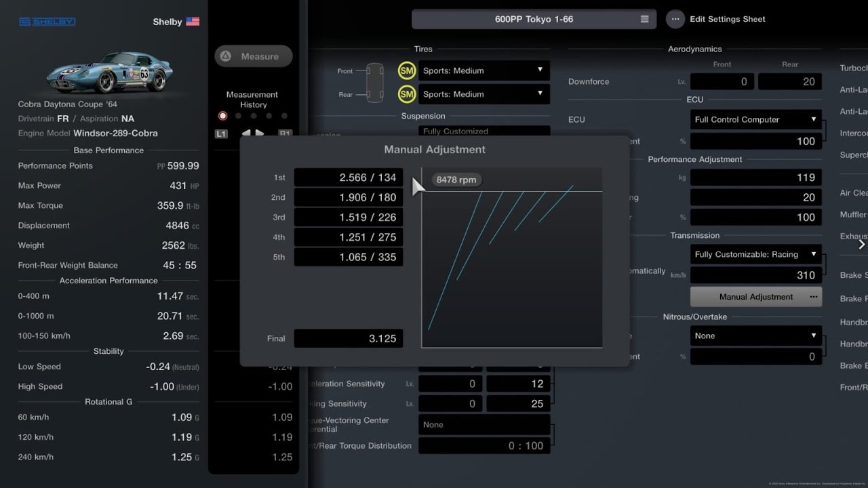This screenshot has width=868, height=488.
Task: Select the fifth Measurement History dot
Action: click(285, 116)
